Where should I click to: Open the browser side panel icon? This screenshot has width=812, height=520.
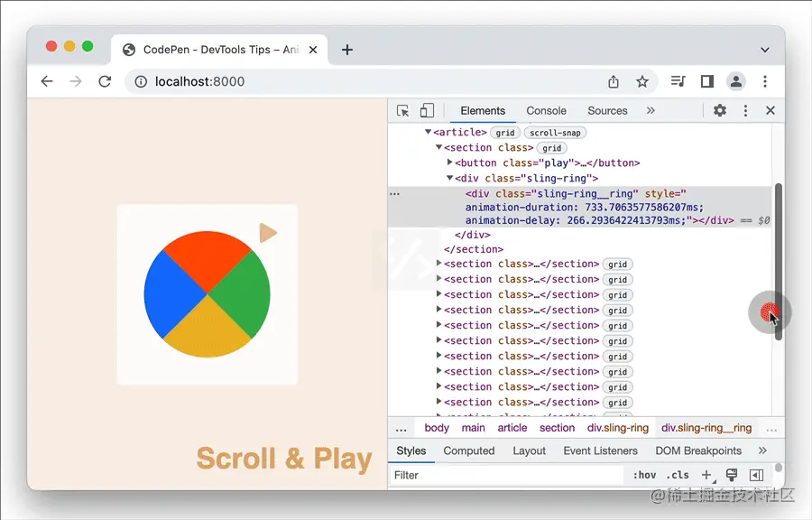click(x=706, y=81)
